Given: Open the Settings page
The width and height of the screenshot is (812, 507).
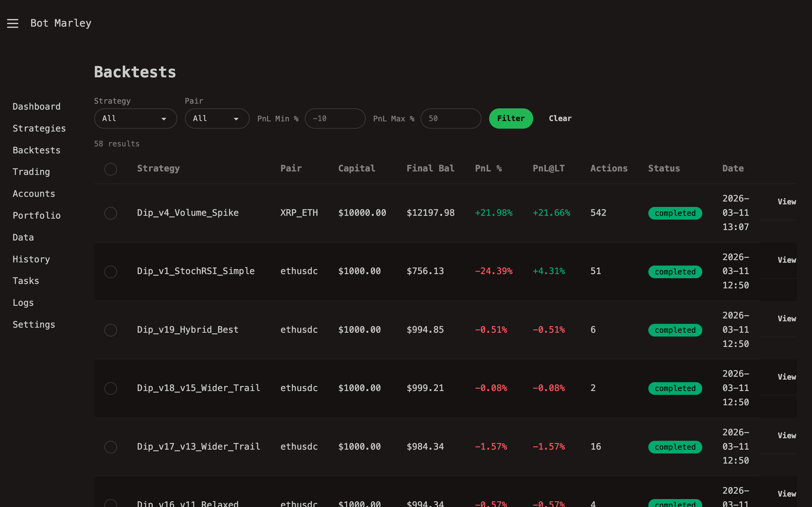Looking at the screenshot, I should point(34,324).
